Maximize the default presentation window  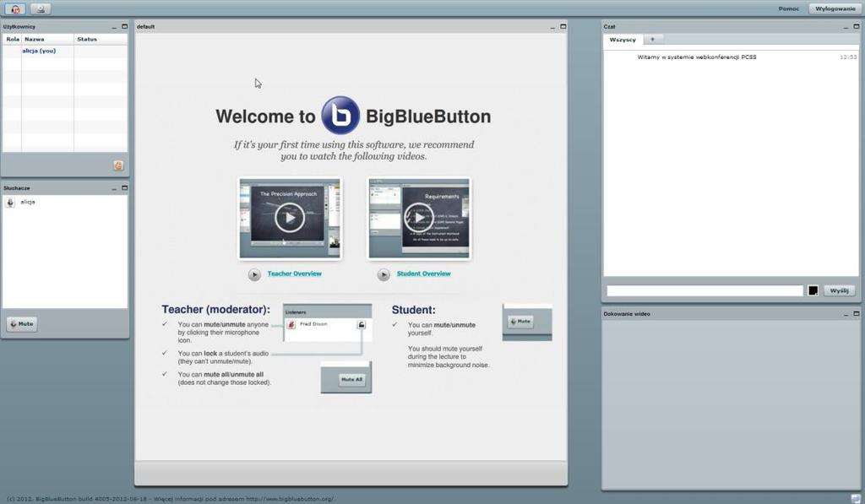[563, 26]
